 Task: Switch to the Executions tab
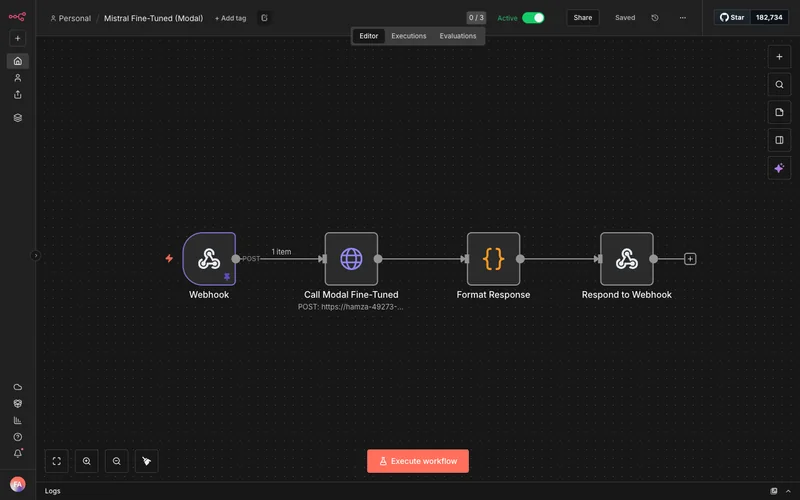coord(409,36)
